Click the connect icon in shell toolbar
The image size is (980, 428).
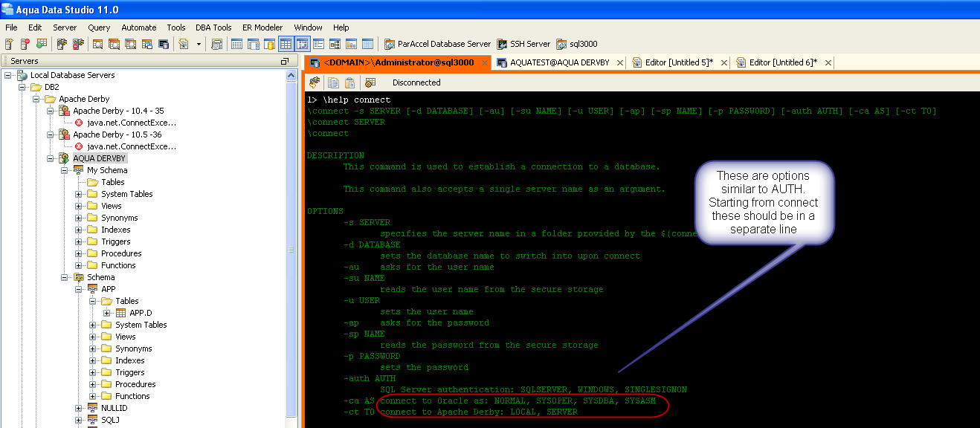pyautogui.click(x=315, y=82)
